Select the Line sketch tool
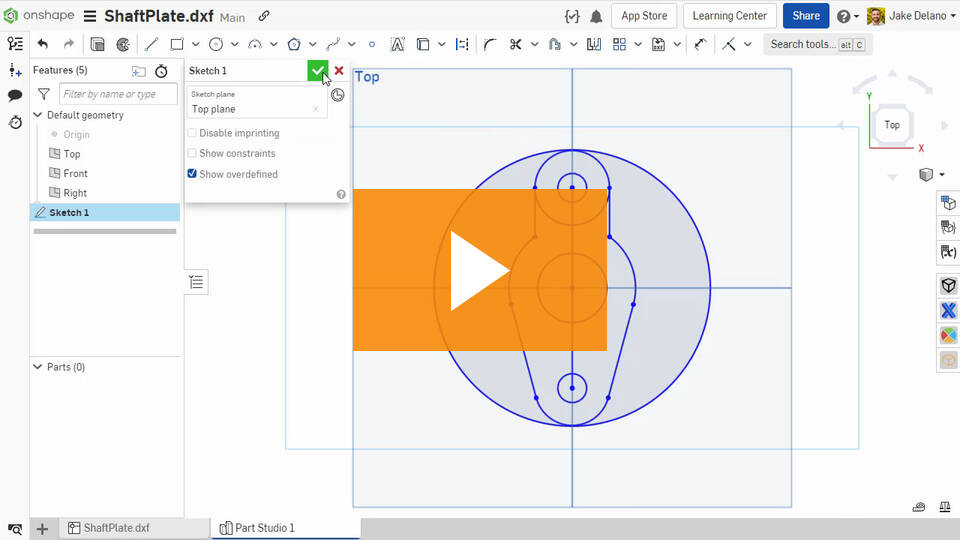Screen dimensions: 960x540 (151, 44)
